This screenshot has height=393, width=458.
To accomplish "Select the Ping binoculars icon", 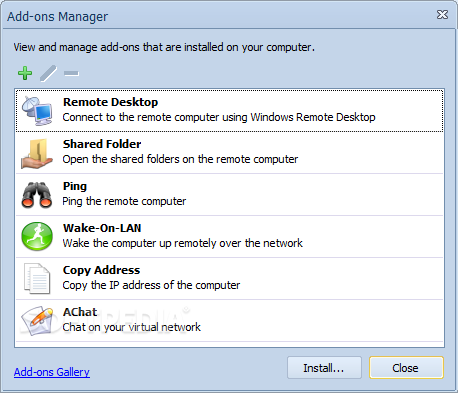I will click(x=37, y=195).
